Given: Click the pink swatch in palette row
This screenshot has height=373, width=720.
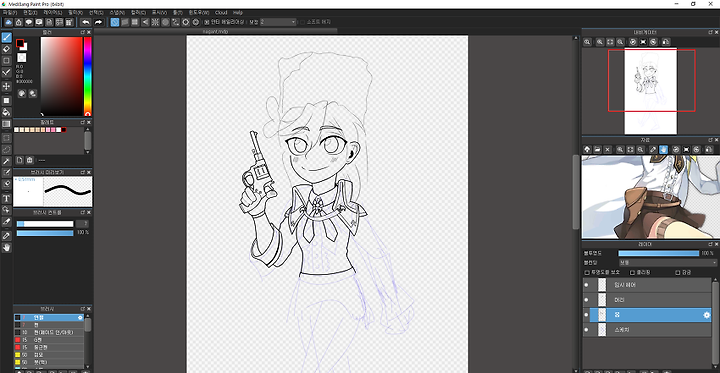Looking at the screenshot, I should [53, 130].
